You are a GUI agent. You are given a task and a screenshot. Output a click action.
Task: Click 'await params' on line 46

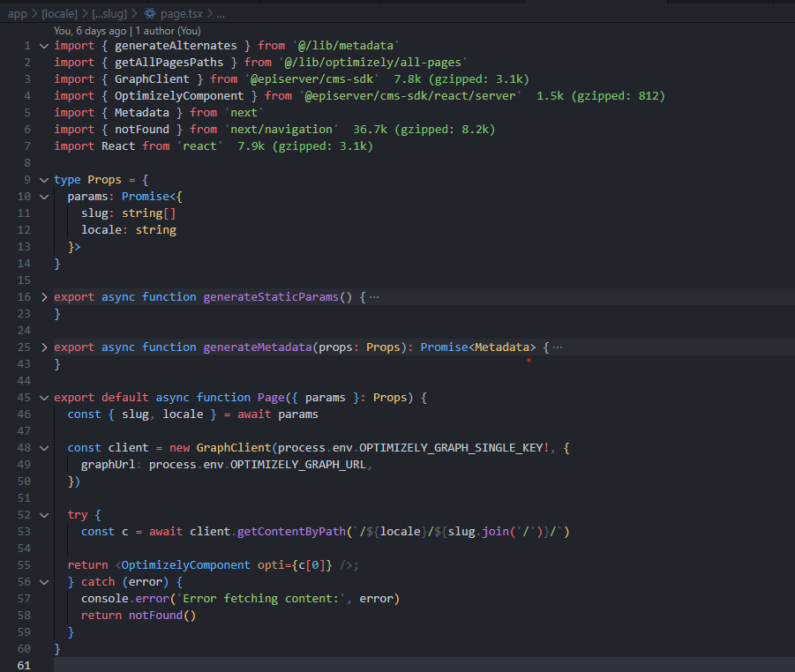(x=278, y=414)
